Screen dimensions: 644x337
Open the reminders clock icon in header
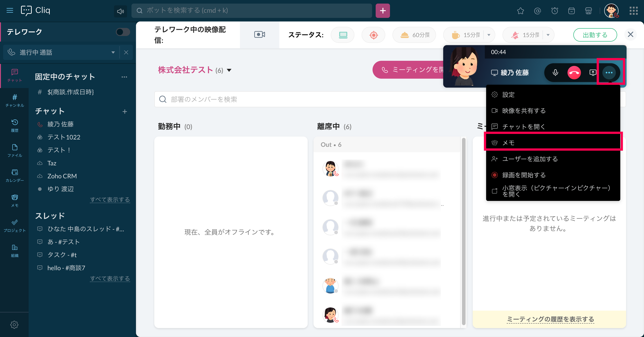555,11
